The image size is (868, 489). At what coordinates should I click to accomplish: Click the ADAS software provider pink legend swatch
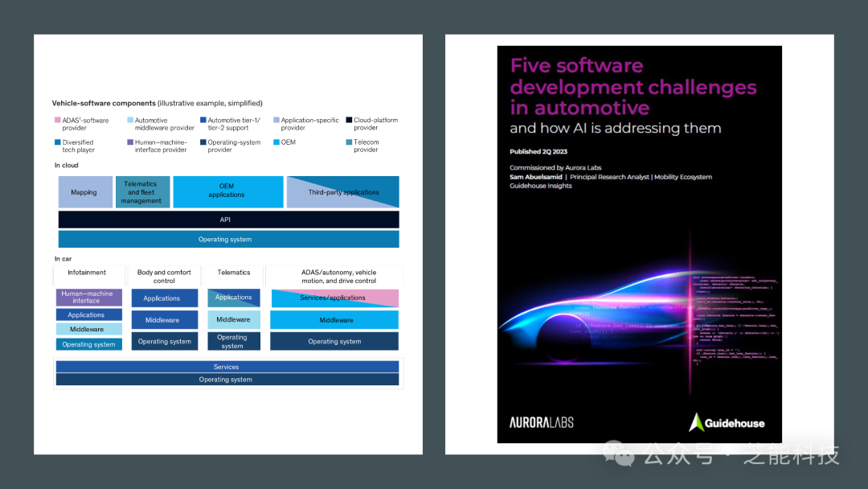tap(58, 120)
